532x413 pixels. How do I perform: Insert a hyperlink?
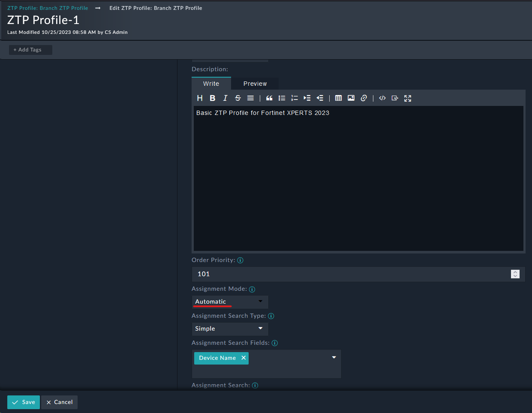[x=364, y=98]
